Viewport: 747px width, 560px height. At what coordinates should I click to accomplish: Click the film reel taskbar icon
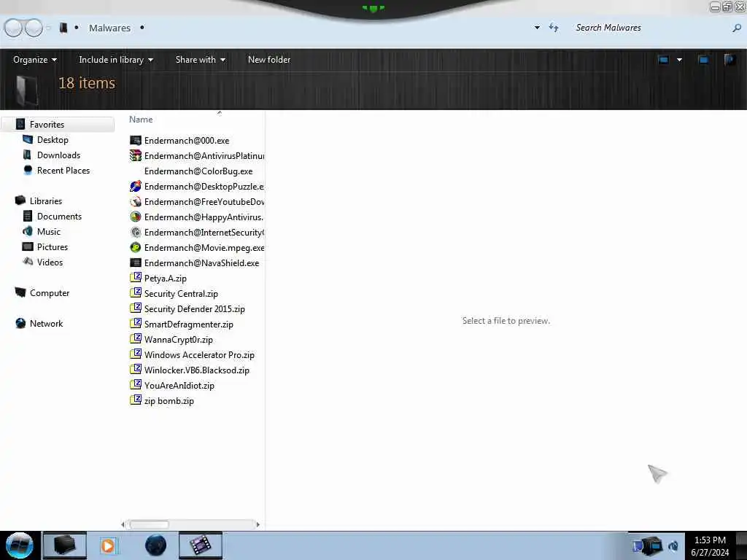point(201,545)
